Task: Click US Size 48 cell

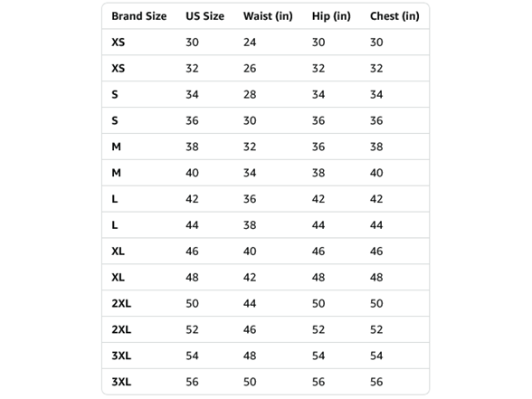Action: pos(192,277)
